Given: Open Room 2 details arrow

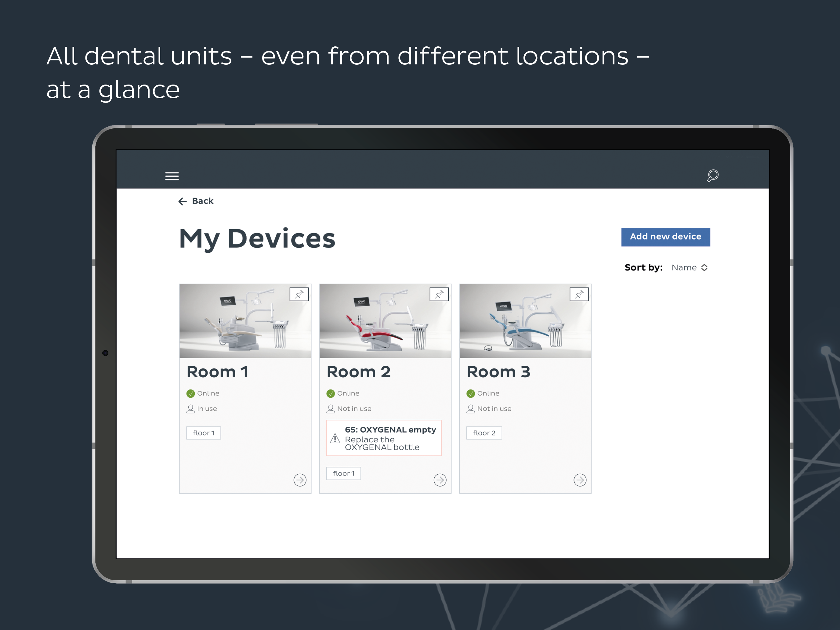Looking at the screenshot, I should click(x=440, y=480).
